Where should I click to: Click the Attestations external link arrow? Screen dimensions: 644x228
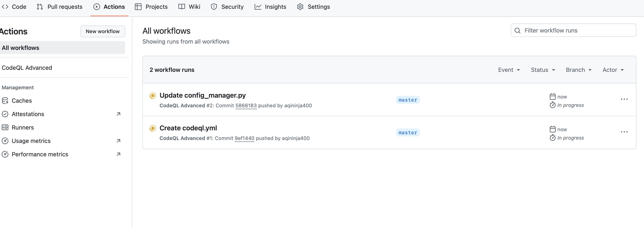(118, 114)
